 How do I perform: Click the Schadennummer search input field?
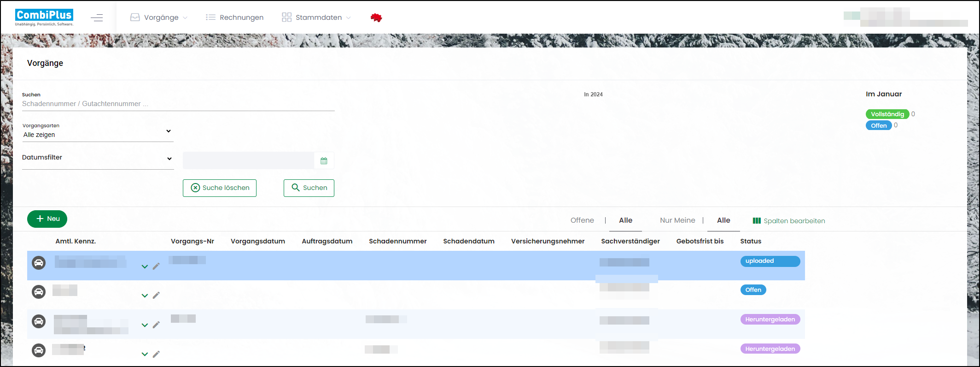(178, 104)
